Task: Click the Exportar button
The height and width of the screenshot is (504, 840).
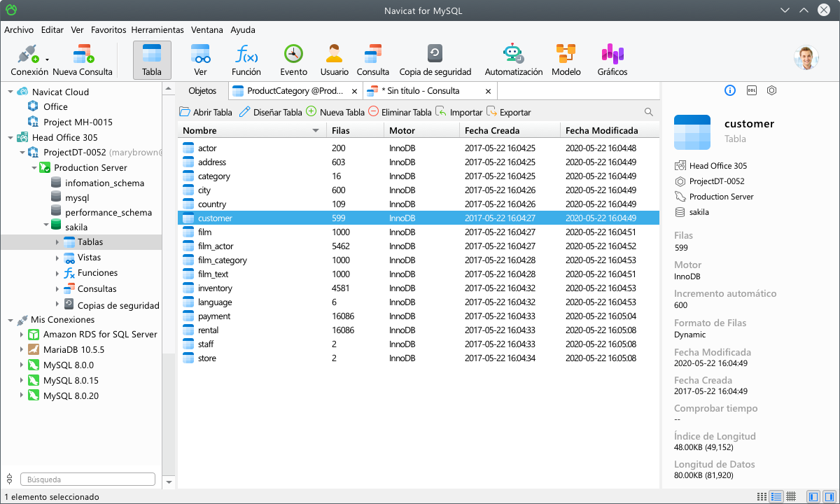Action: [508, 112]
